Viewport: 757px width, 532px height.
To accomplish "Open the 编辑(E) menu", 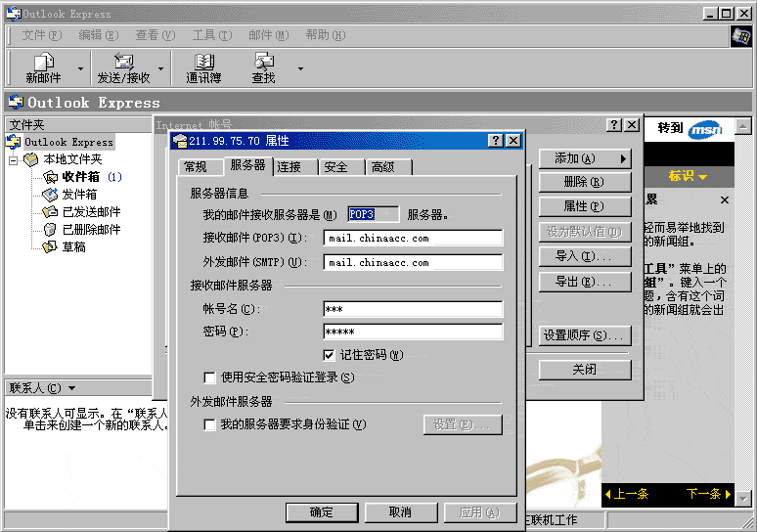I will coord(99,35).
